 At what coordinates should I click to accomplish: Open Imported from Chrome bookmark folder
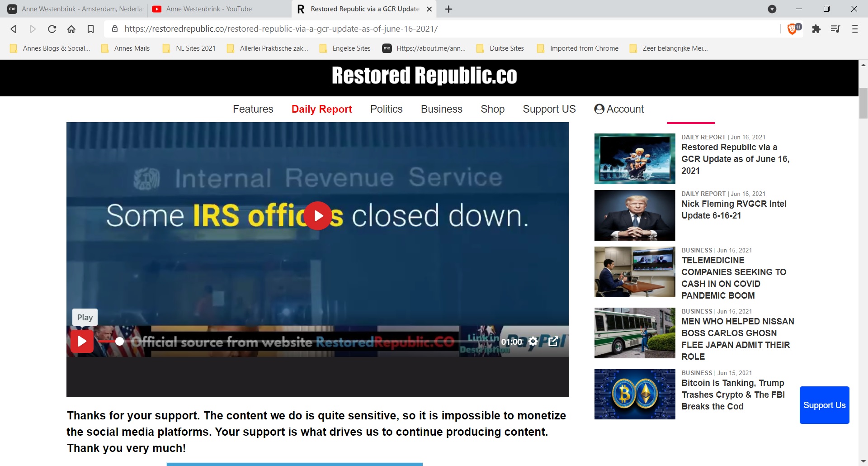pyautogui.click(x=578, y=48)
